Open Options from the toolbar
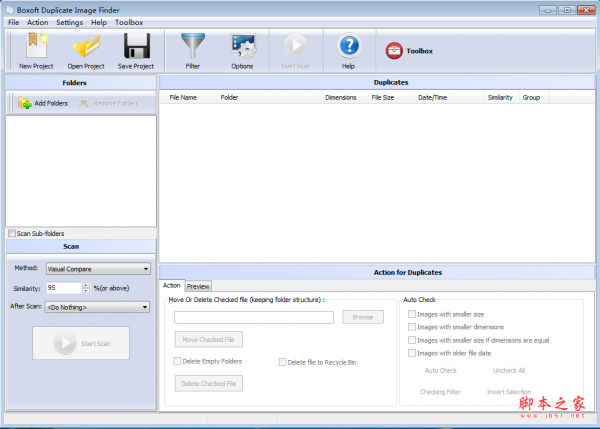Image resolution: width=600 pixels, height=429 pixels. click(x=242, y=51)
